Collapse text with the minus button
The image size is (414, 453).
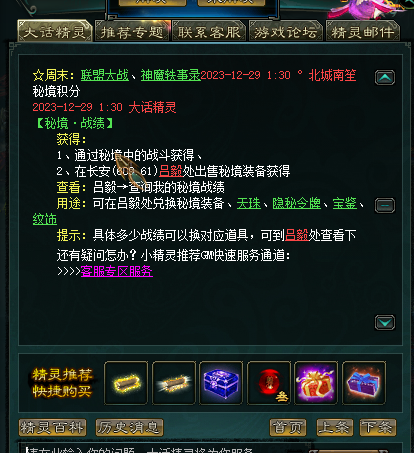click(385, 205)
